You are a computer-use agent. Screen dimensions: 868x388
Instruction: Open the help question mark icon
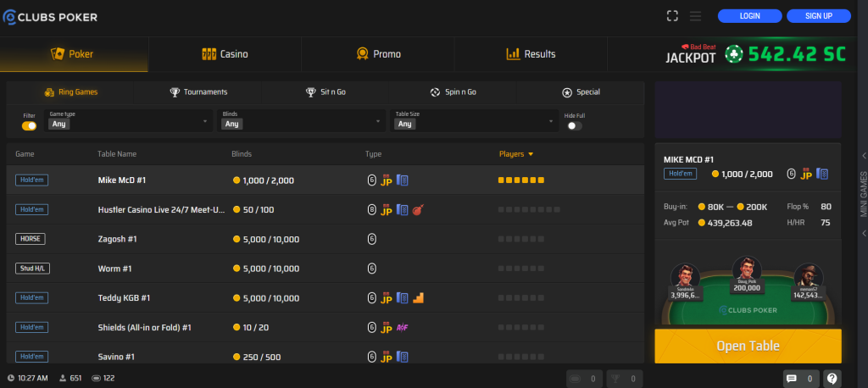(x=832, y=379)
